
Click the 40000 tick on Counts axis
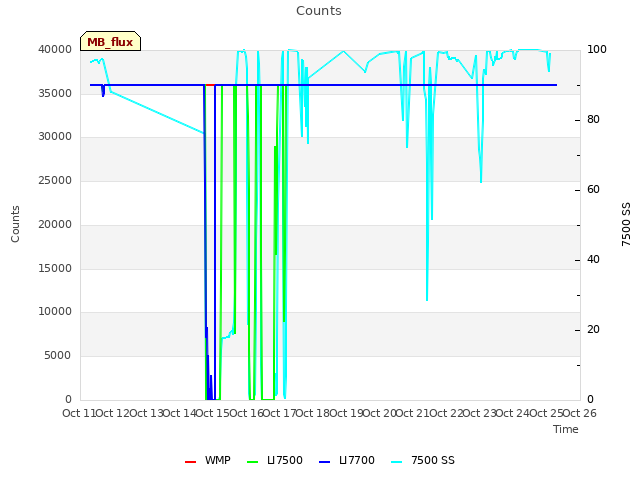(x=55, y=49)
